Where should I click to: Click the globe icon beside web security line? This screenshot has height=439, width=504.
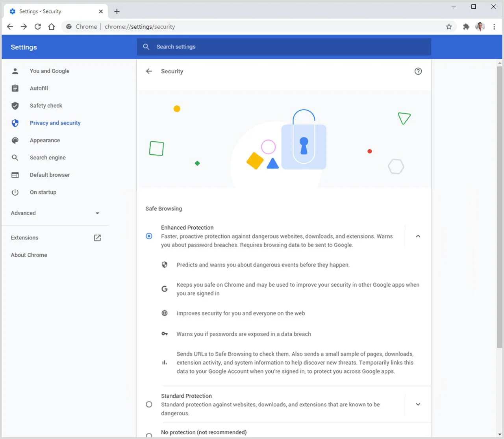pyautogui.click(x=165, y=313)
